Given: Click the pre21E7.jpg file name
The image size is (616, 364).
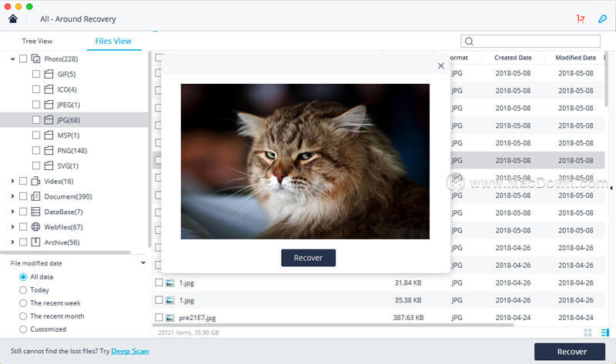Looking at the screenshot, I should point(197,318).
